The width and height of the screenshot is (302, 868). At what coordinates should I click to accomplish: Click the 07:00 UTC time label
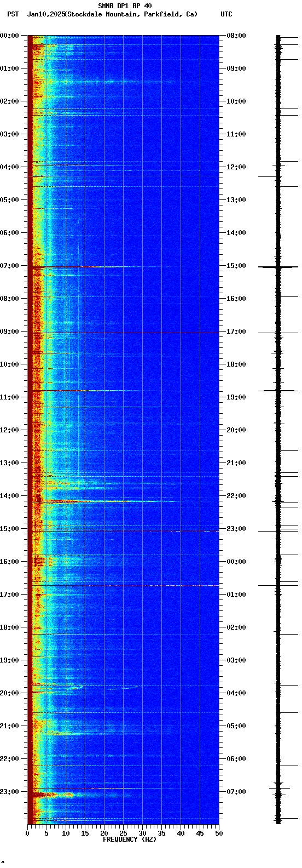[236, 792]
